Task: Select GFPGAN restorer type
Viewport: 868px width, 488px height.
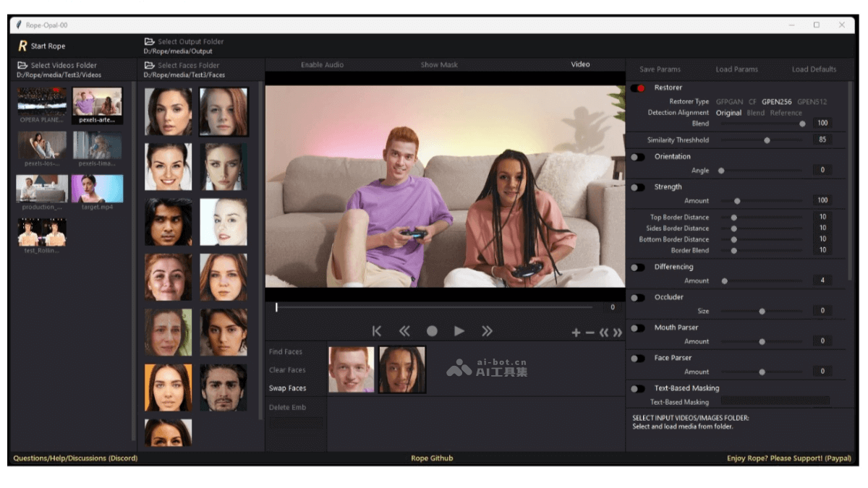Action: (729, 102)
